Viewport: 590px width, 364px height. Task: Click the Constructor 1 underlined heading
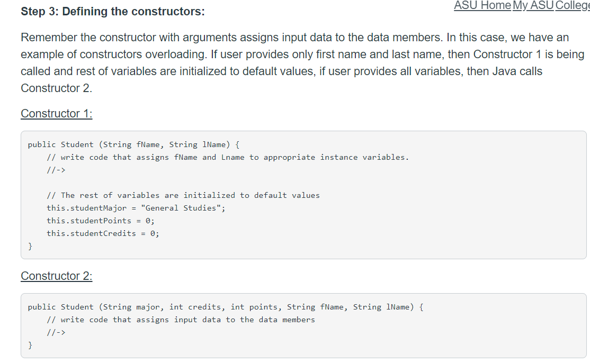(x=57, y=114)
